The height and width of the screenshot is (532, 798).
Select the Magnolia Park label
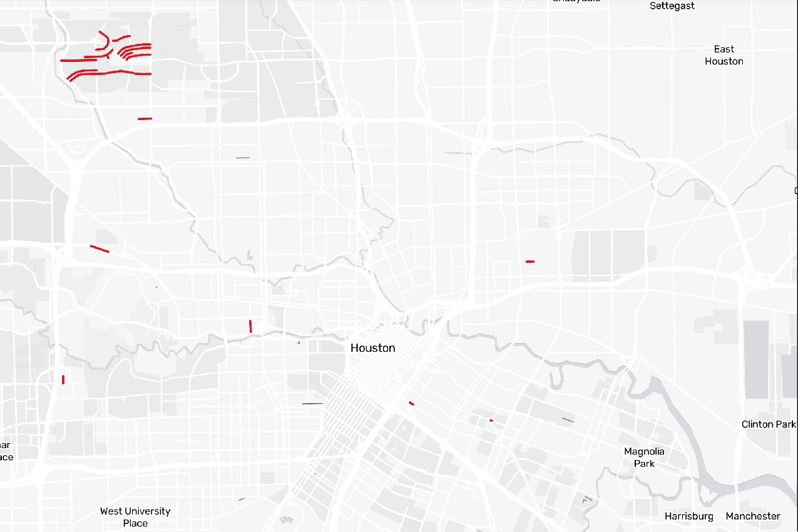645,458
